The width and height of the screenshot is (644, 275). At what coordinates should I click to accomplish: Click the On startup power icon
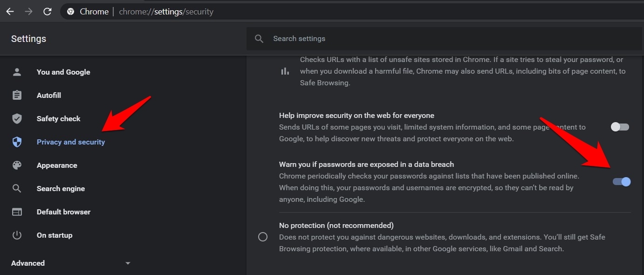pyautogui.click(x=17, y=235)
